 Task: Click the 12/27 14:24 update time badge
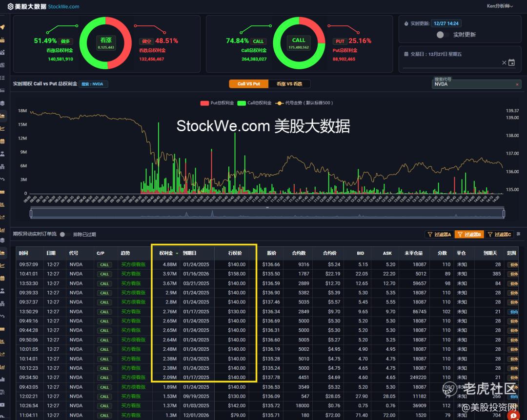pos(446,23)
